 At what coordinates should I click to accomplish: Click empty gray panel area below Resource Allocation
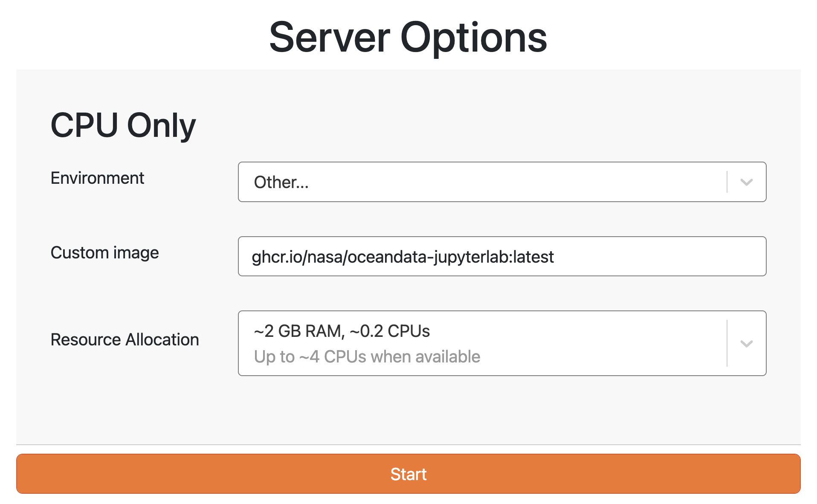pyautogui.click(x=408, y=409)
